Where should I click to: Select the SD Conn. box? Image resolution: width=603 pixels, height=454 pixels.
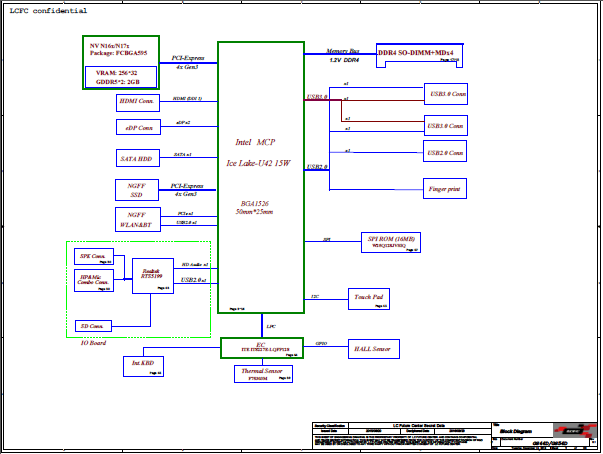click(93, 326)
